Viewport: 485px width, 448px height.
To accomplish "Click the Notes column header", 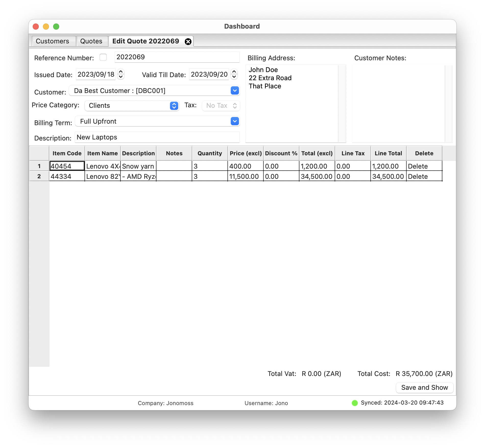I will pyautogui.click(x=174, y=153).
